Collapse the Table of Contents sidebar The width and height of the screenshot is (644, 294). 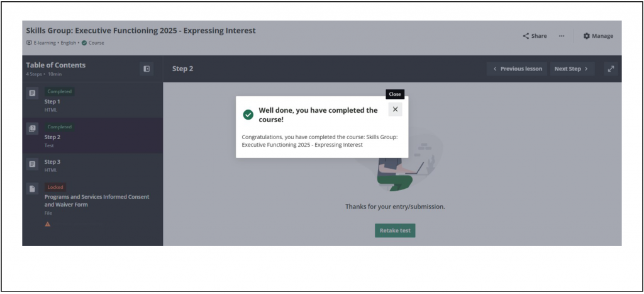(147, 69)
